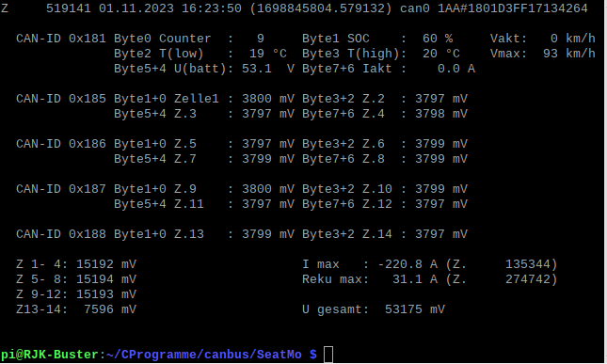Click the U(batt) value '53.1'

click(x=257, y=69)
